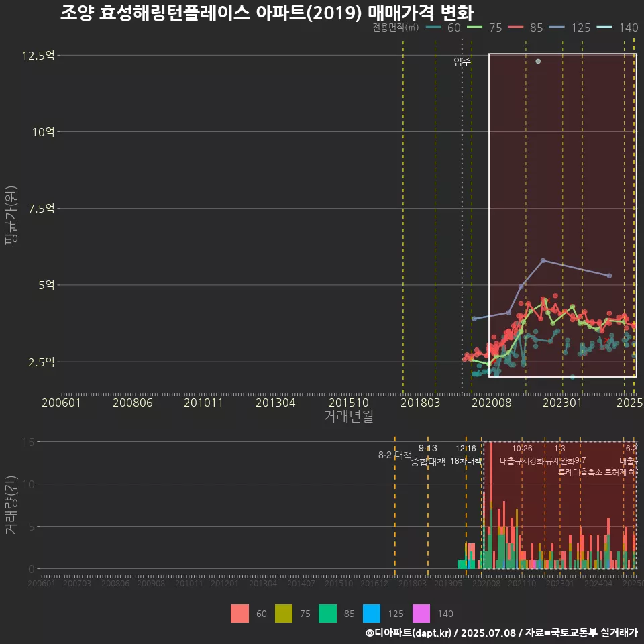Click the 12·16 18차대책 policy annotation

466,455
